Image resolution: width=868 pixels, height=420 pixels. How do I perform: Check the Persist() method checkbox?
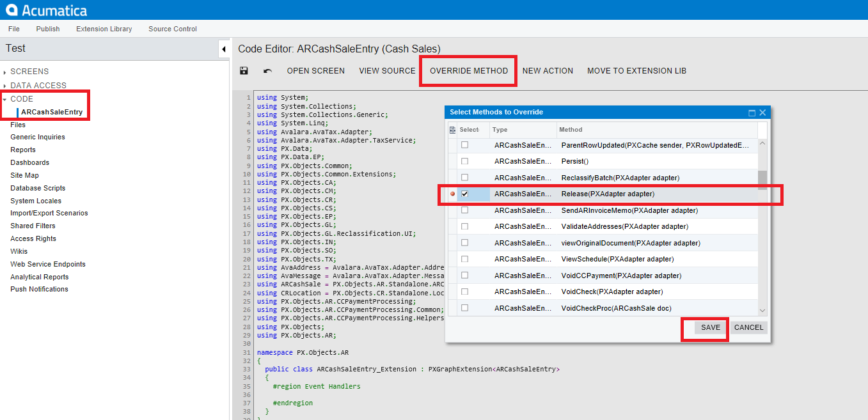point(464,161)
